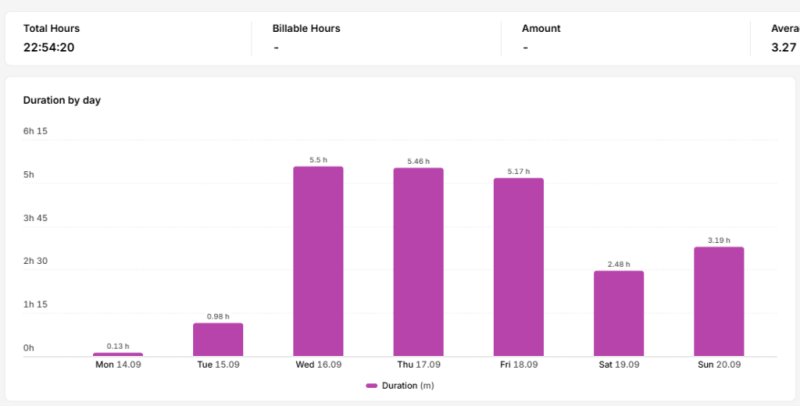Select the Fri 18.09 bar
Viewport: 800px width, 406px height.
518,267
